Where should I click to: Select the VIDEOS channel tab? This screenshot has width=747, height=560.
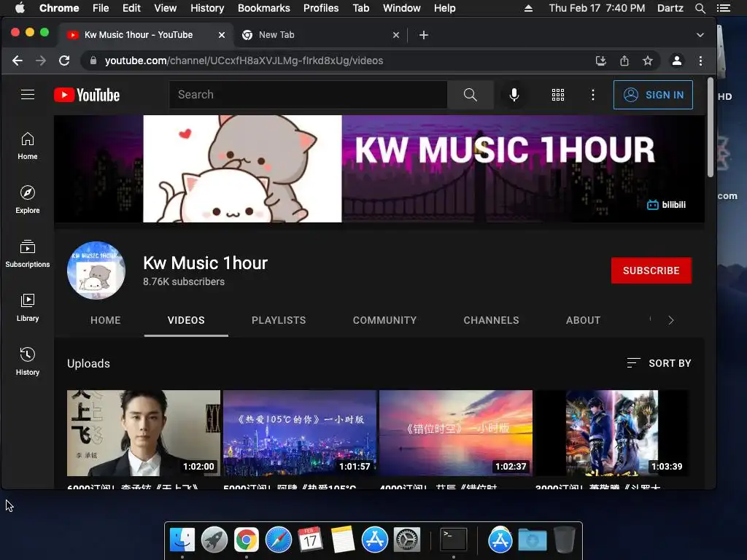(186, 321)
